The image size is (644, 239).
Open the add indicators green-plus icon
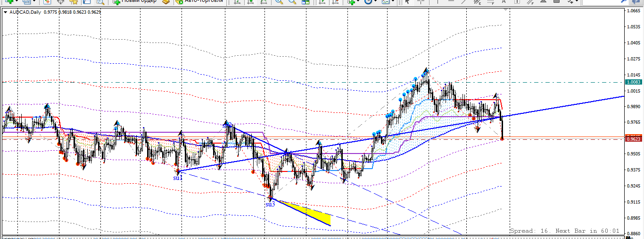tap(351, 2)
